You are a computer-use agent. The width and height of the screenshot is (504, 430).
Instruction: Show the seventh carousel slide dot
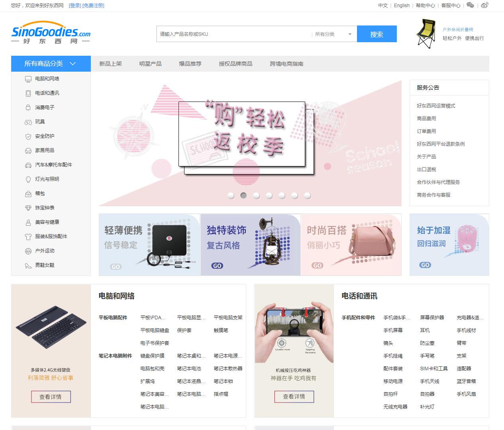307,195
